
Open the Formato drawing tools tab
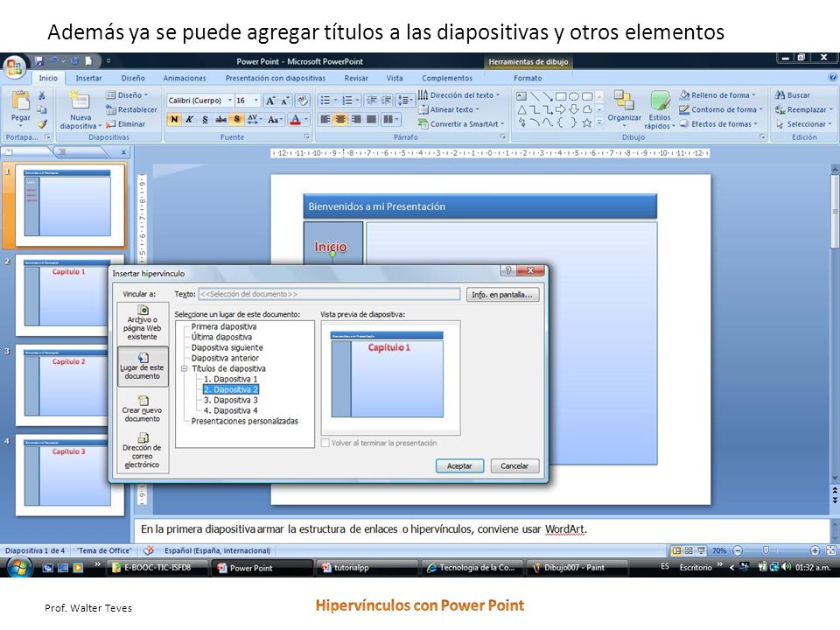click(x=528, y=78)
